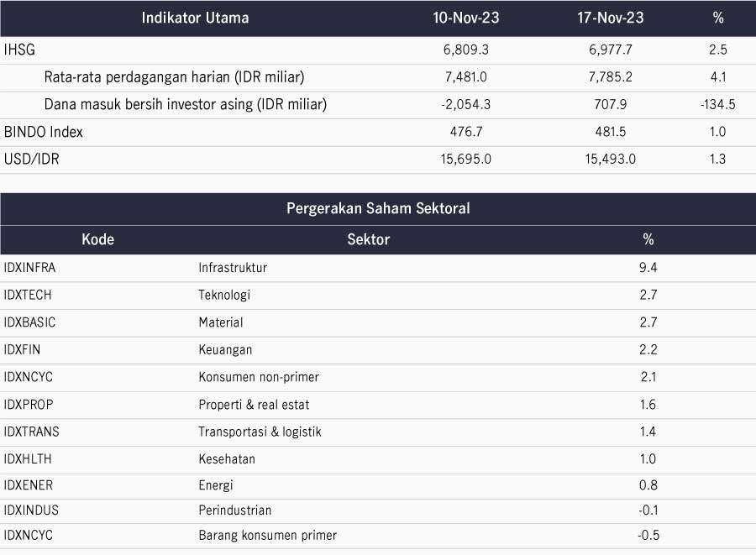Click Transportasi & logistik sector cell

[x=260, y=432]
